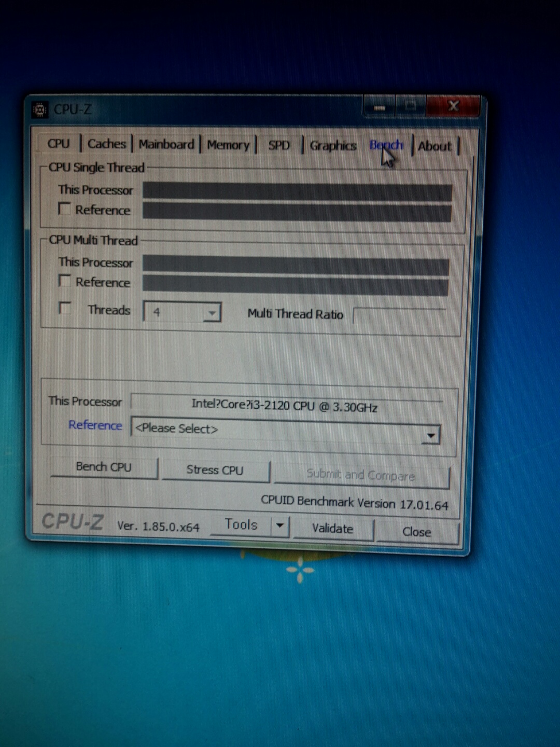Click the CPU-Z title bar icon
The height and width of the screenshot is (747, 560).
click(x=40, y=110)
